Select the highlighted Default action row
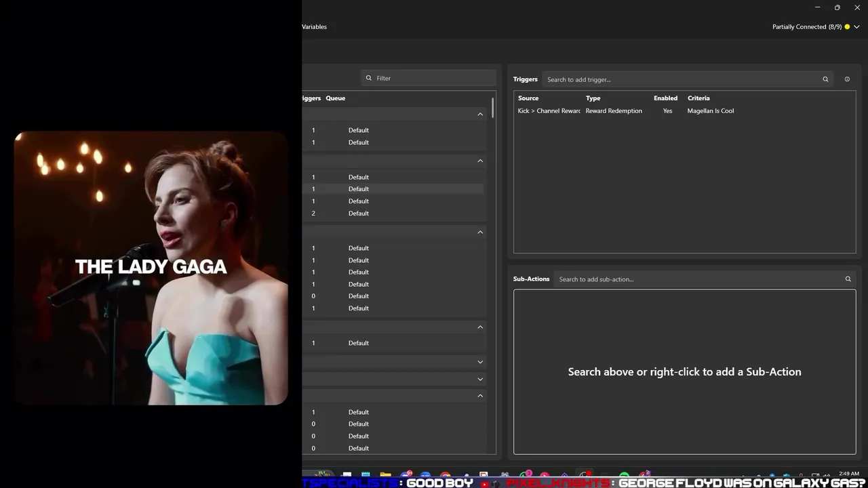The height and width of the screenshot is (488, 868). click(393, 189)
